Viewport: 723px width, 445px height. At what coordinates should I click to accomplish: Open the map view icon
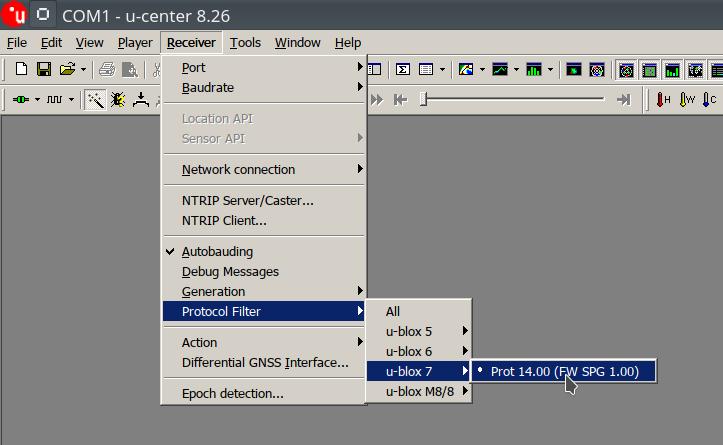(466, 70)
